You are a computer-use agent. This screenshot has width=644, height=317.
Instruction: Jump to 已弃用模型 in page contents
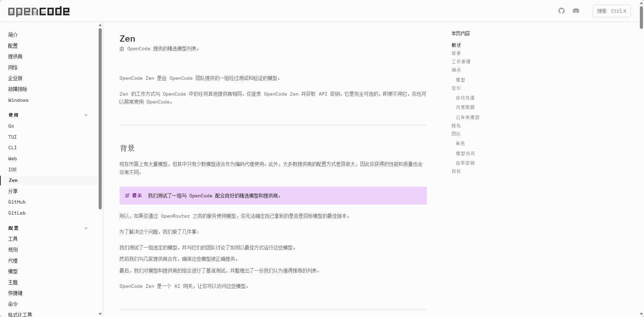point(468,117)
